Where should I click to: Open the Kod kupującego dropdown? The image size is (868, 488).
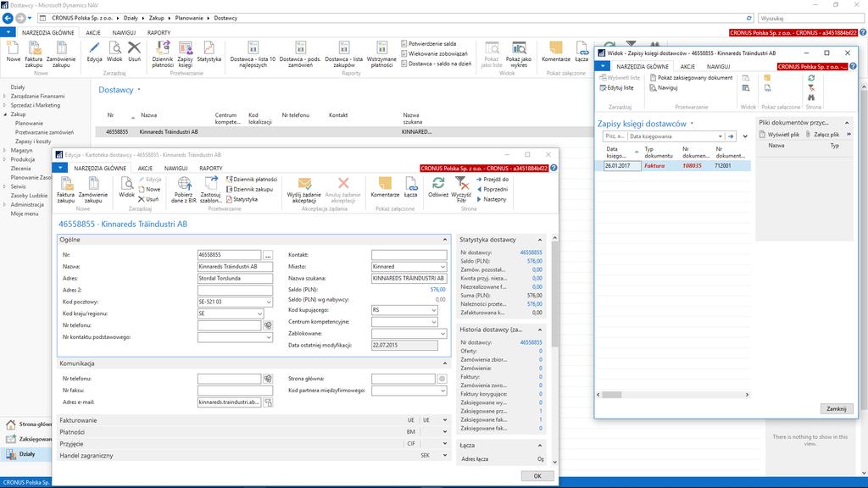point(433,310)
